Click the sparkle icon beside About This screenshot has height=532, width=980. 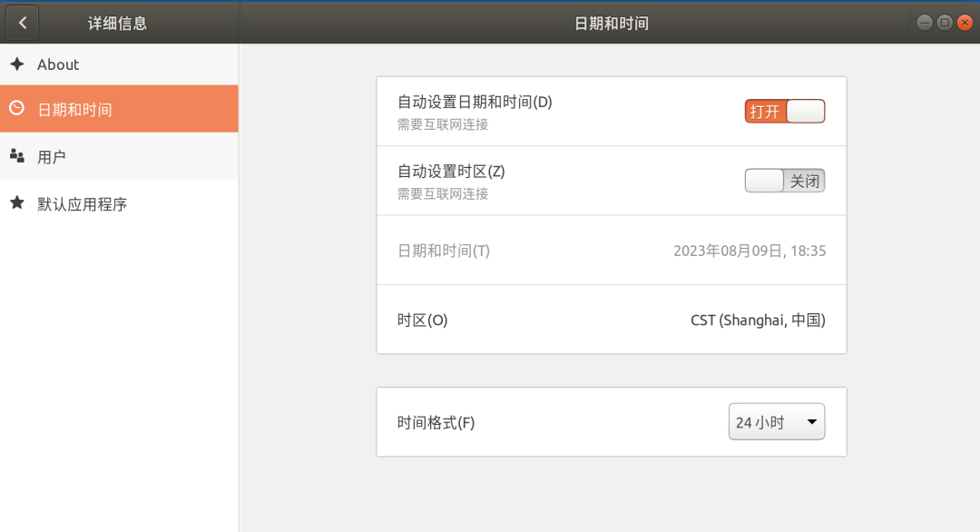[16, 64]
